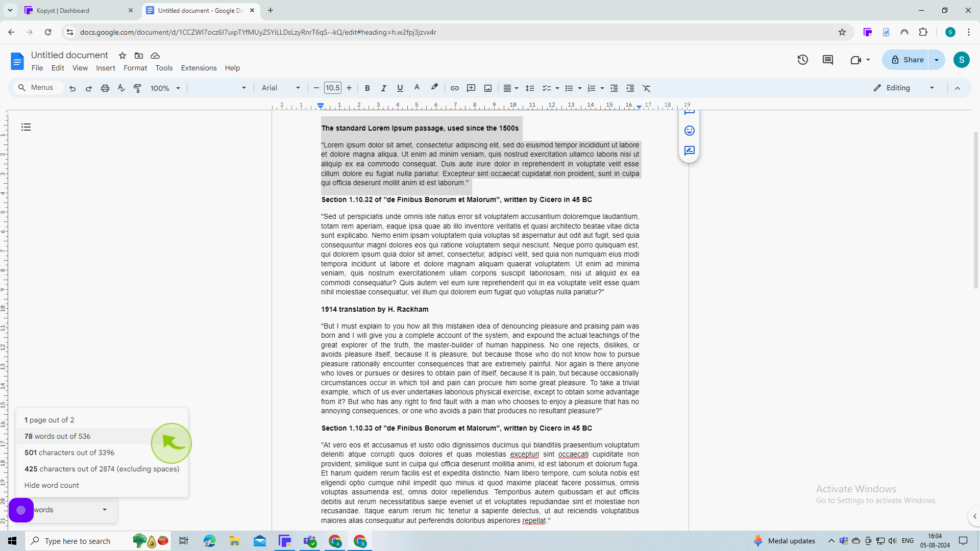
Task: Insert a link with chain icon
Action: 454,88
